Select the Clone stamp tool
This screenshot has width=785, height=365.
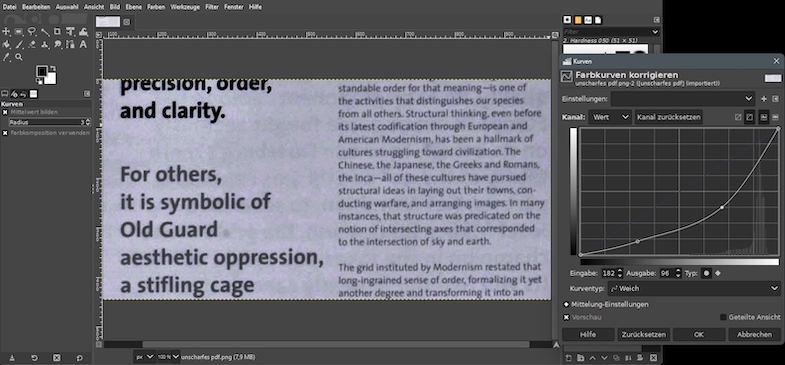(45, 45)
